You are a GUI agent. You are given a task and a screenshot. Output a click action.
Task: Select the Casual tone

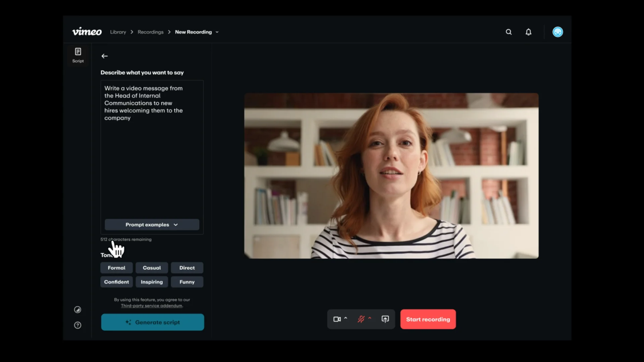[152, 268]
